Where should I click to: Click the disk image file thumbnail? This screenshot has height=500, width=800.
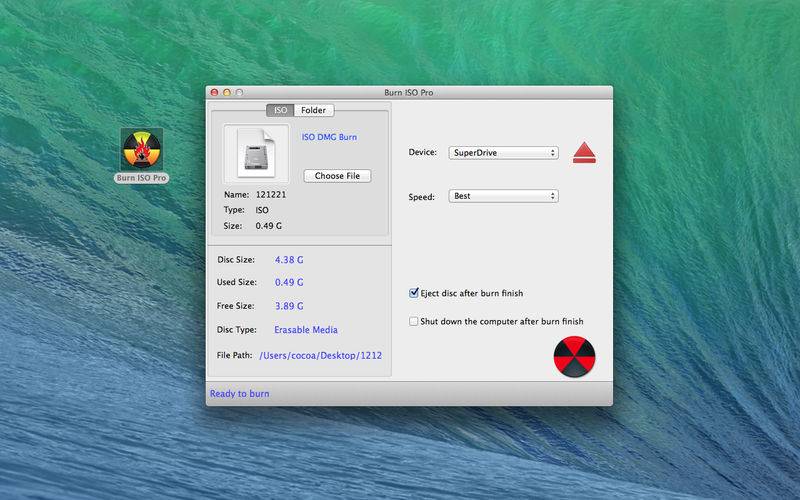(x=256, y=153)
